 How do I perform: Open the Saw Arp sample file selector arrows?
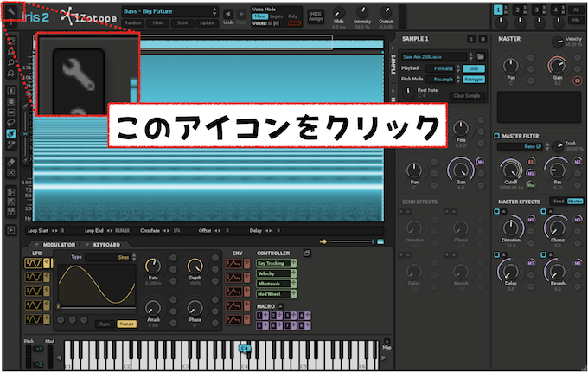470,56
